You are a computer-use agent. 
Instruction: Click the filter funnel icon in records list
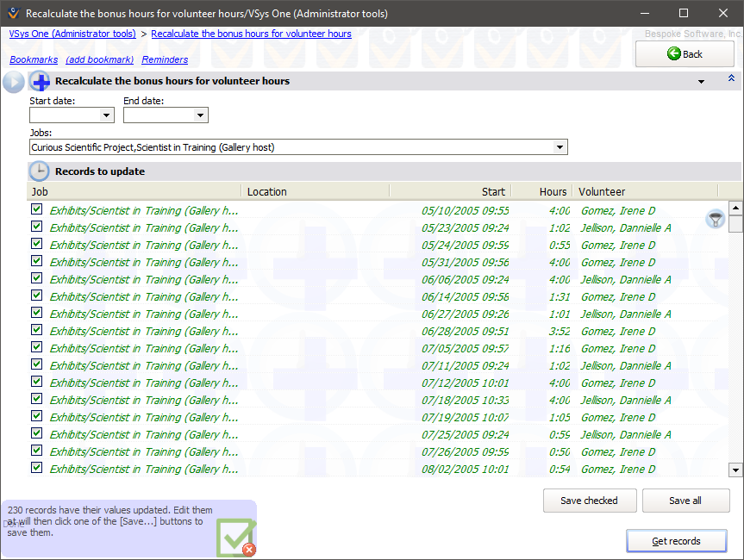[715, 219]
